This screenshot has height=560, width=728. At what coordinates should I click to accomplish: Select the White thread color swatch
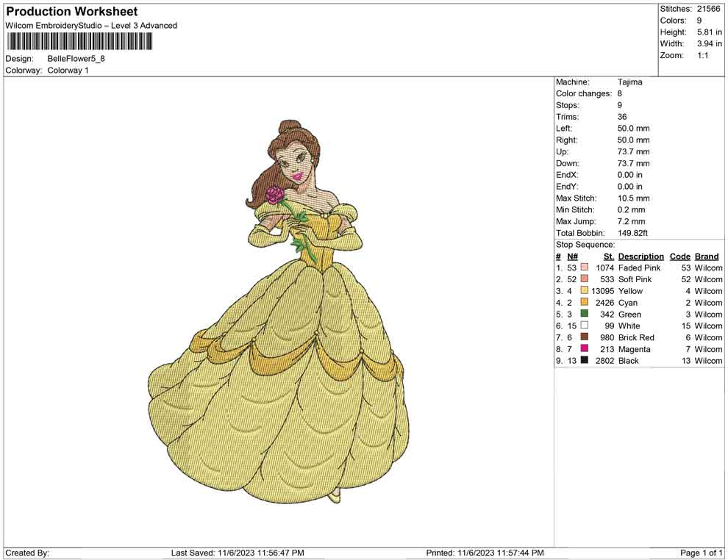(x=585, y=326)
